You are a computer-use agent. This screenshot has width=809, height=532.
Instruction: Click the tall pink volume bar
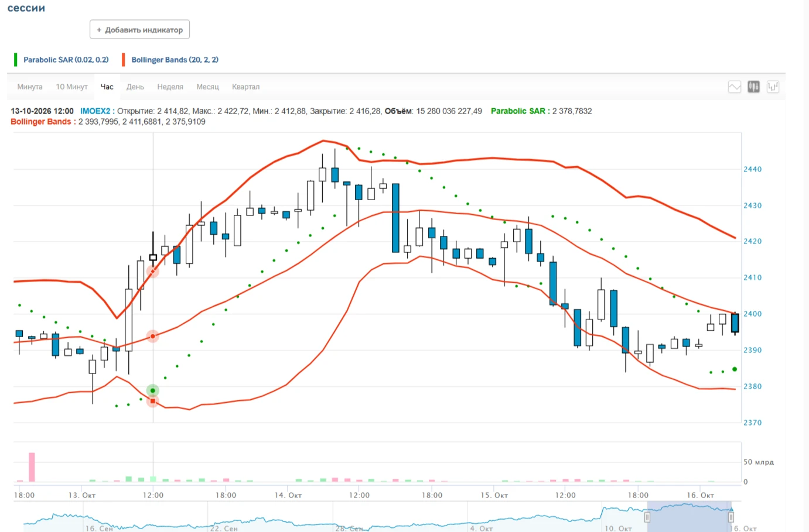(x=32, y=467)
